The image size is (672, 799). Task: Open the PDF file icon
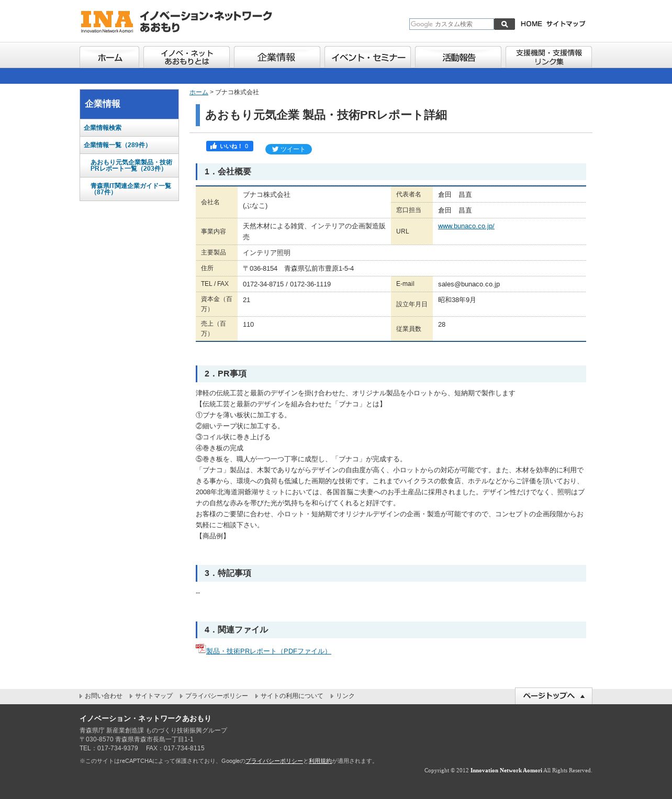tap(200, 649)
